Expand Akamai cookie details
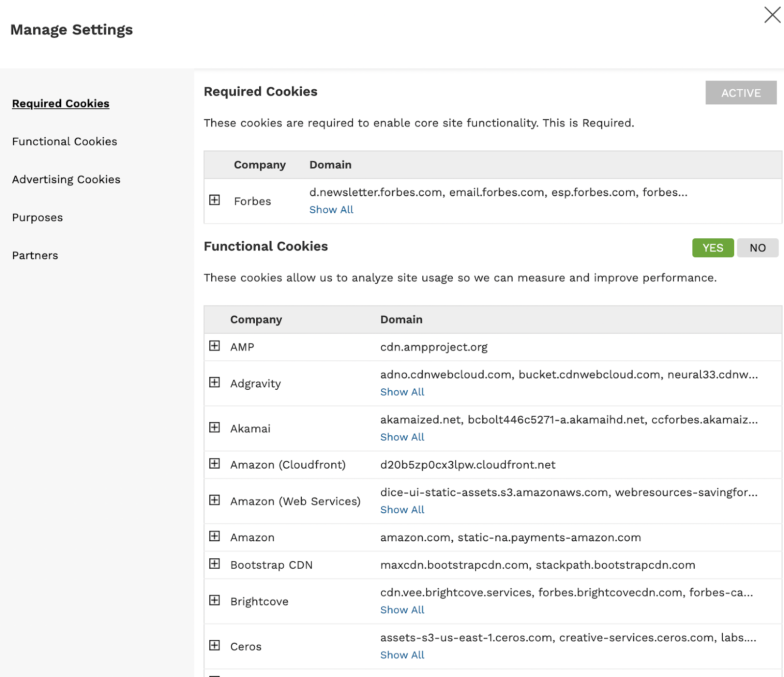 coord(215,427)
